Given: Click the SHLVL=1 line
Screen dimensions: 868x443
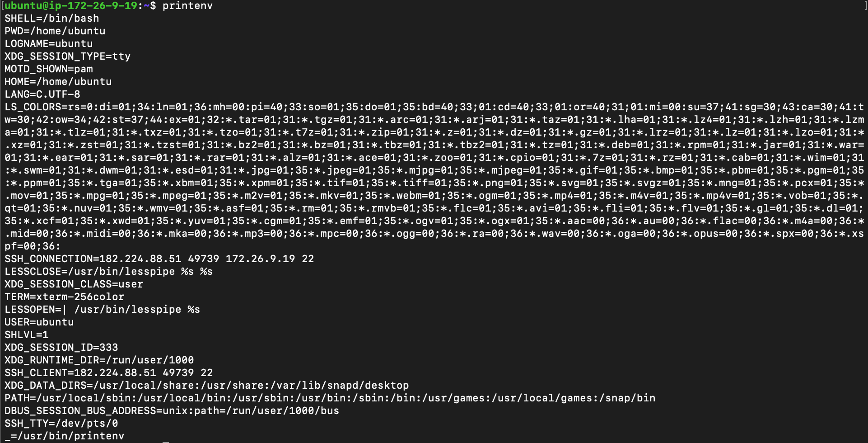Looking at the screenshot, I should [x=27, y=335].
